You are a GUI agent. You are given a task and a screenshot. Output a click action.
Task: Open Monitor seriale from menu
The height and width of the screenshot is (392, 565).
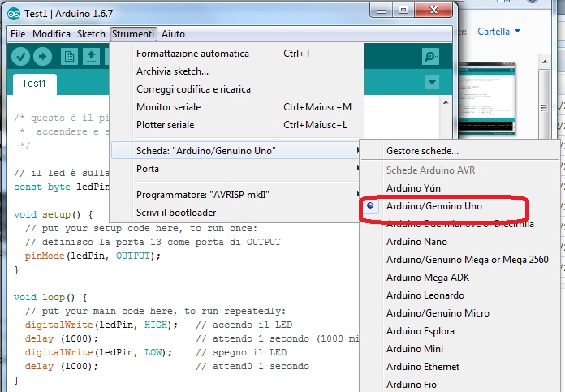236,107
